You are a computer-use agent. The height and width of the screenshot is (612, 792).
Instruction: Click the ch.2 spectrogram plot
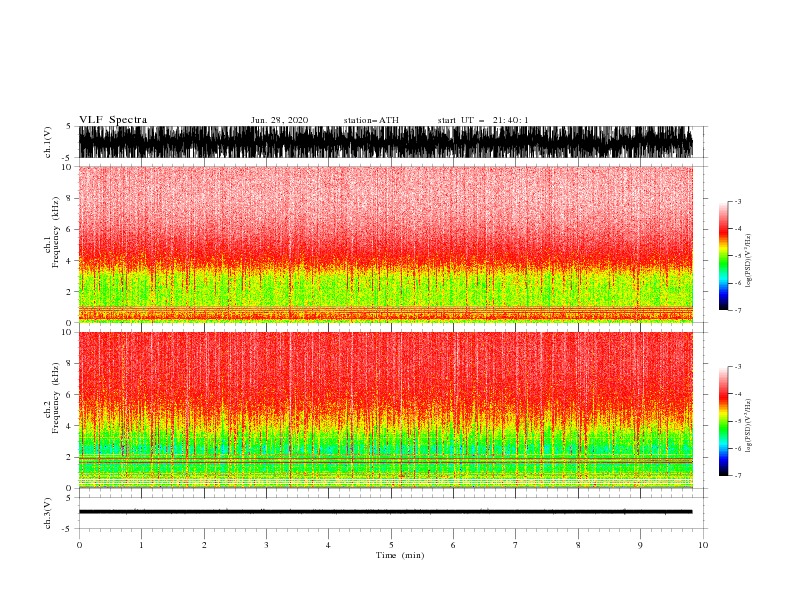point(386,410)
